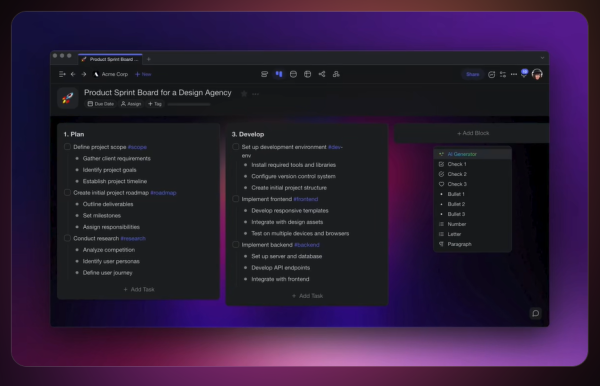Image resolution: width=600 pixels, height=386 pixels.
Task: Open the Acme Corp workspace
Action: coord(111,74)
